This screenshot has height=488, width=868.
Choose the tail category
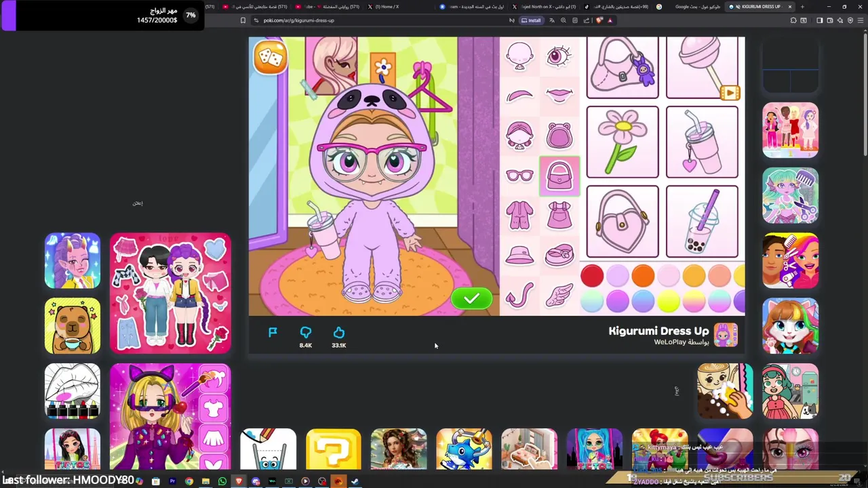519,296
